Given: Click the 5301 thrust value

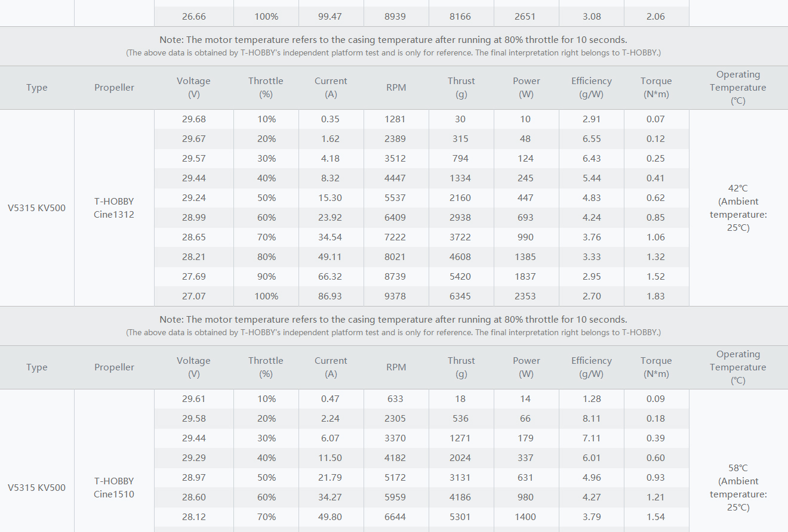Looking at the screenshot, I should tap(460, 517).
